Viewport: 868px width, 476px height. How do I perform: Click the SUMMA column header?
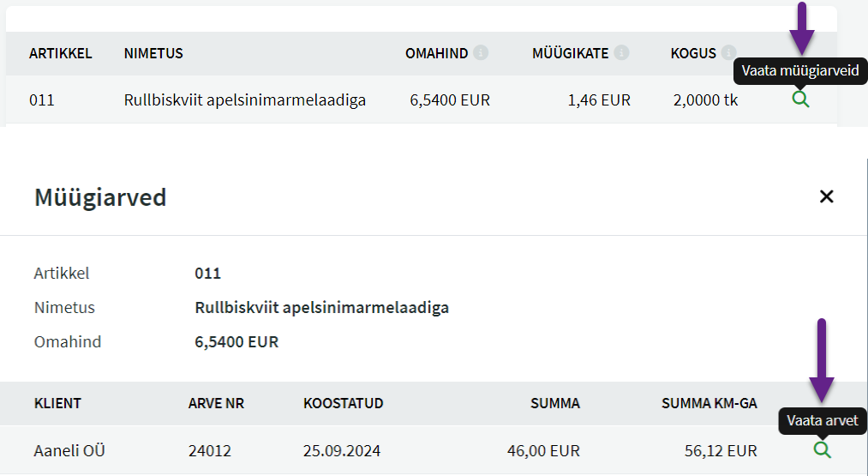[555, 403]
